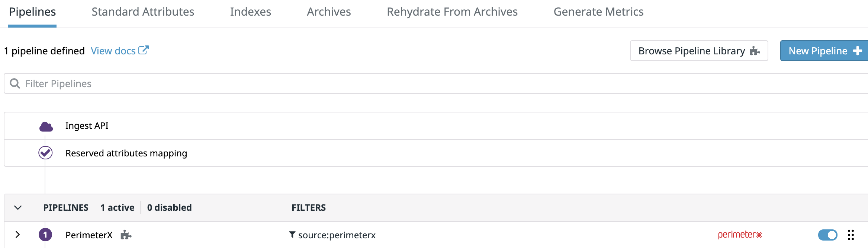Click the puzzle piece icon beside PerimeterX

point(126,235)
